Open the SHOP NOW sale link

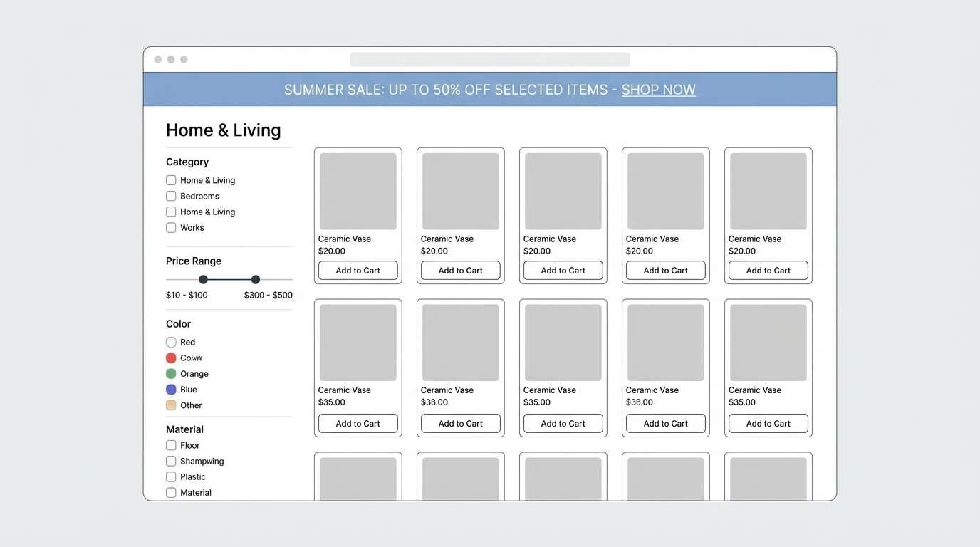coord(658,89)
